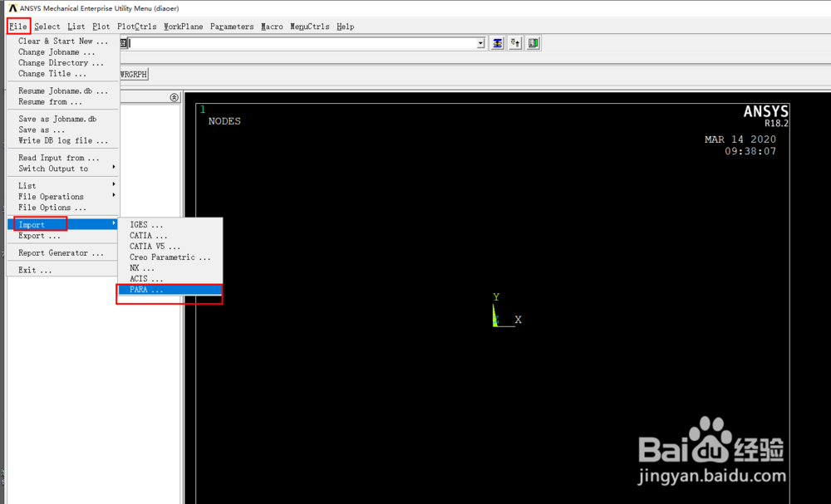Collapse the Main Menu panel chevron
The height and width of the screenshot is (504, 831).
pos(175,97)
